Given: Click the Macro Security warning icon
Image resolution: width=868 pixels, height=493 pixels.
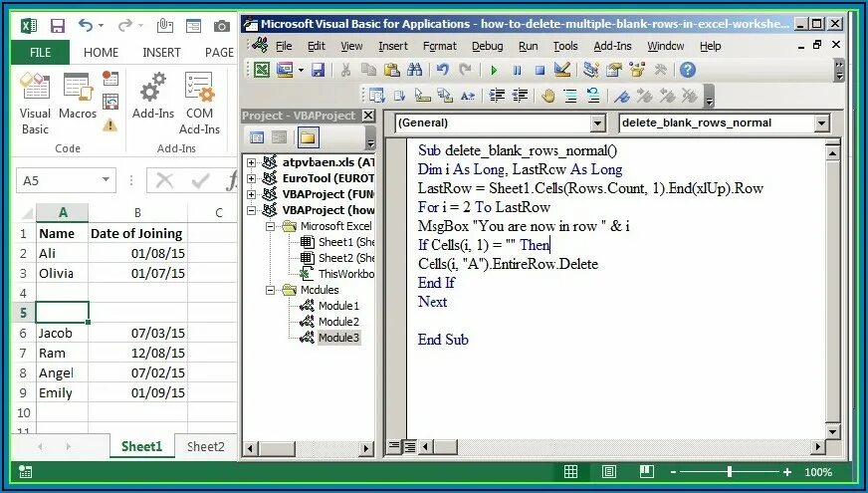Looking at the screenshot, I should 110,125.
